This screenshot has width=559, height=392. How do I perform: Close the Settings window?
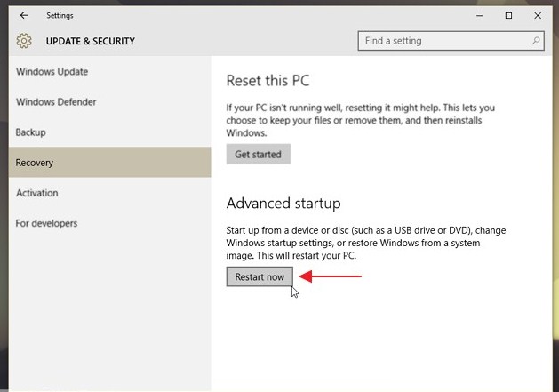tap(538, 15)
